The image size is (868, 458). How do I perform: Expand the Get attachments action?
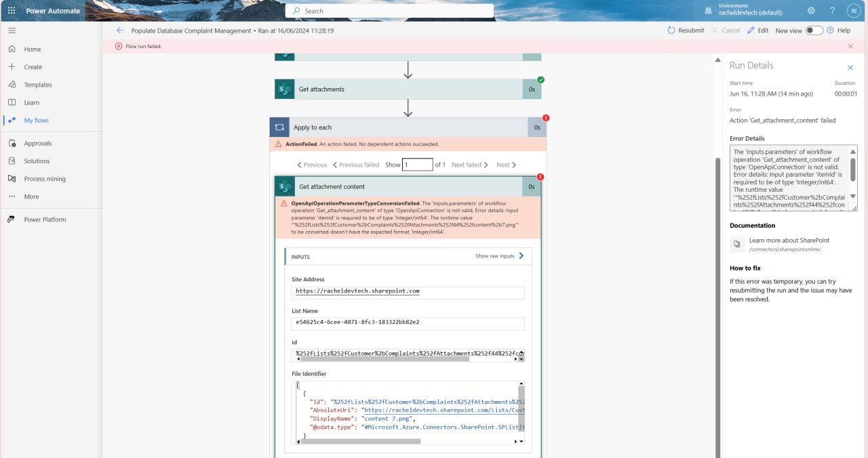click(408, 89)
